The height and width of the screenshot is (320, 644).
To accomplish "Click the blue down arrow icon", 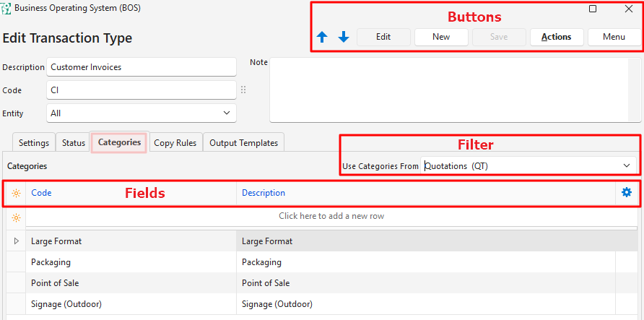I will click(344, 37).
